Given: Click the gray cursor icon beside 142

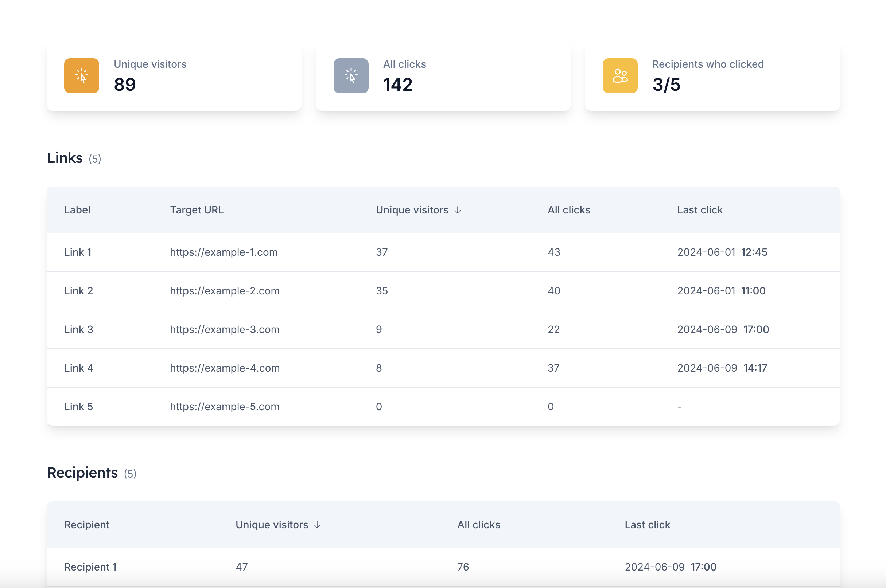Looking at the screenshot, I should 350,76.
